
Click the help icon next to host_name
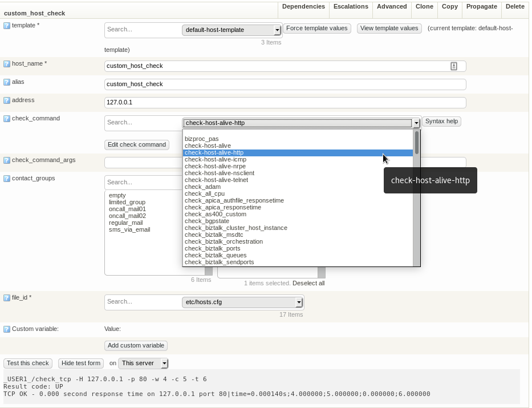7,64
